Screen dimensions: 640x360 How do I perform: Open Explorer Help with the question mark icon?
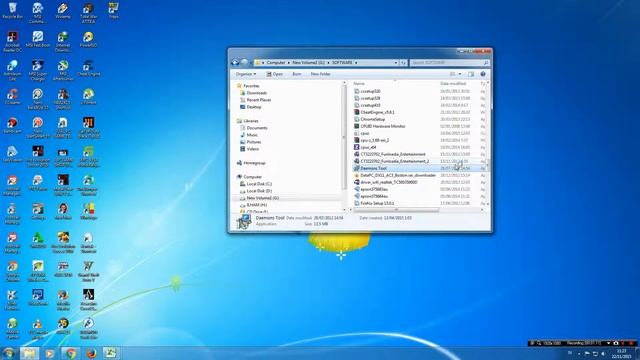(483, 74)
